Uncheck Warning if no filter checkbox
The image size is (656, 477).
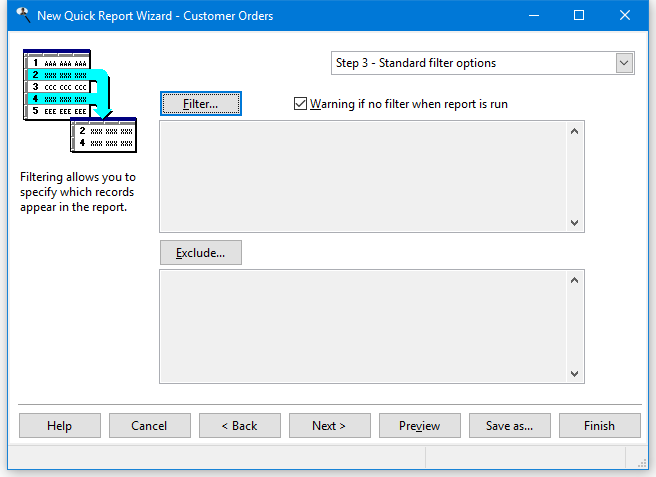300,103
